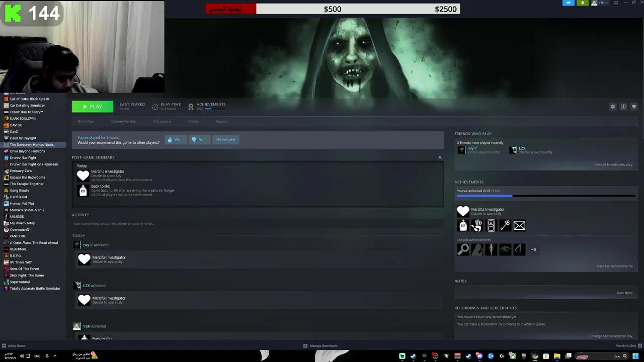The height and width of the screenshot is (362, 644).
Task: Show the +8 more locked achievements
Action: (x=533, y=249)
